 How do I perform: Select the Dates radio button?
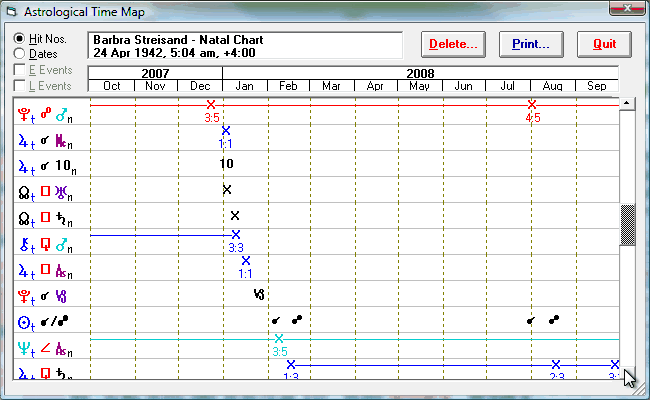[19, 54]
